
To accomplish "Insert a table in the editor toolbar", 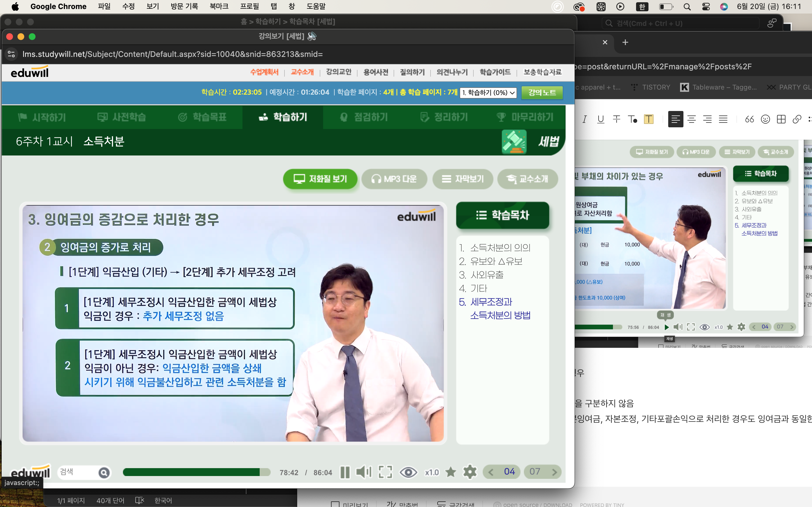I will point(781,119).
